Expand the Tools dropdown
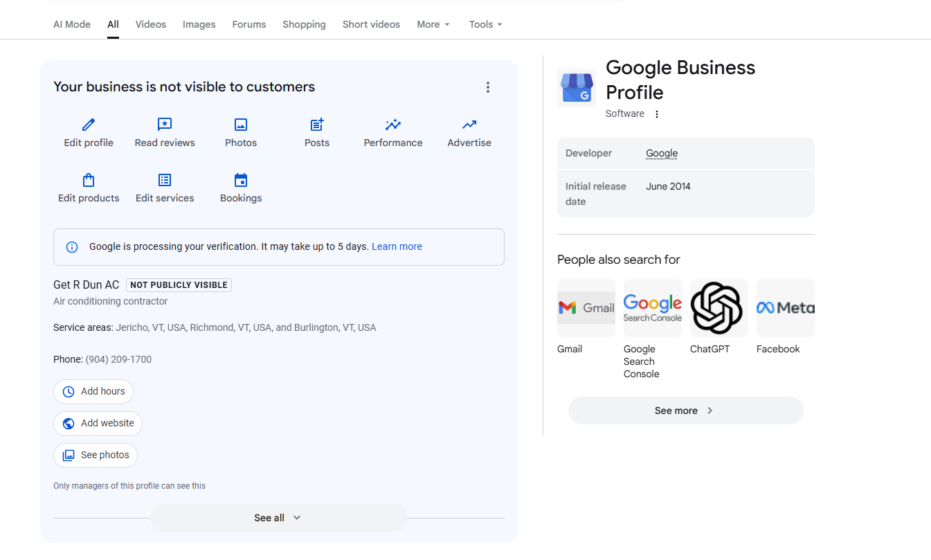The width and height of the screenshot is (931, 560). tap(485, 24)
